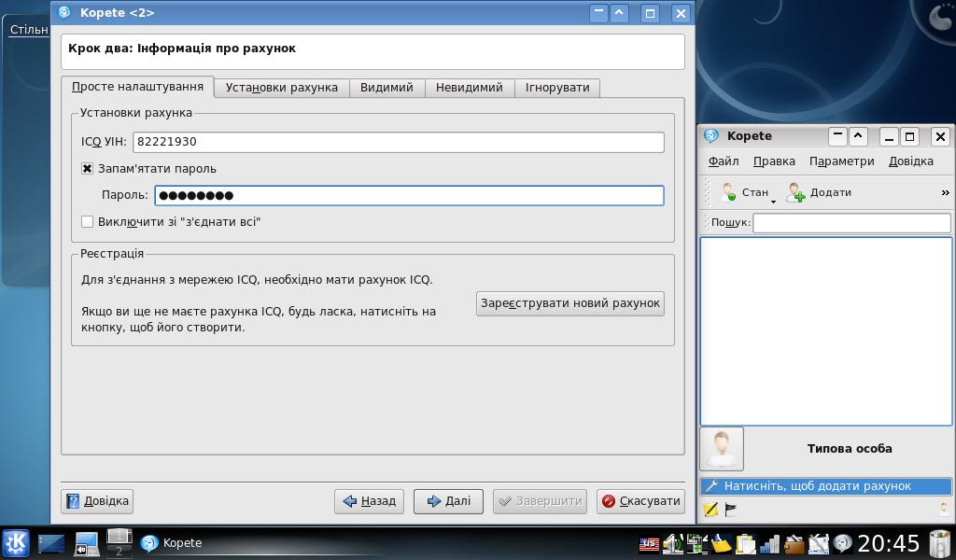Image resolution: width=956 pixels, height=560 pixels.
Task: Switch to the Видимий tab
Action: pos(387,88)
